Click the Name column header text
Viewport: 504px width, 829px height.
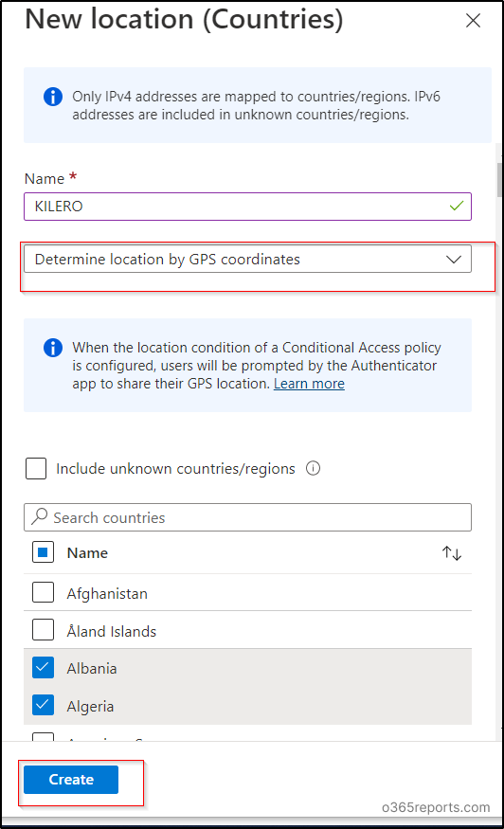(x=87, y=553)
